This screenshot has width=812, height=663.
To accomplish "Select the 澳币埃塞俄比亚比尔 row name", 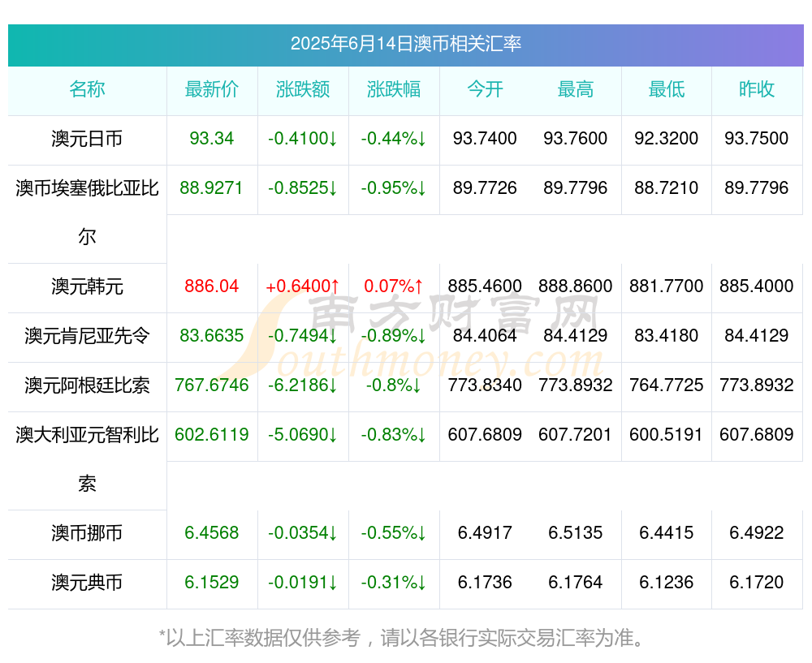I will point(87,212).
